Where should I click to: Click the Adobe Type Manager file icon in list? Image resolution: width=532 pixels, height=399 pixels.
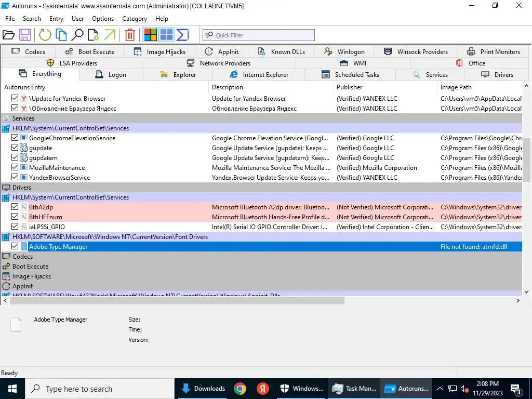(24, 247)
